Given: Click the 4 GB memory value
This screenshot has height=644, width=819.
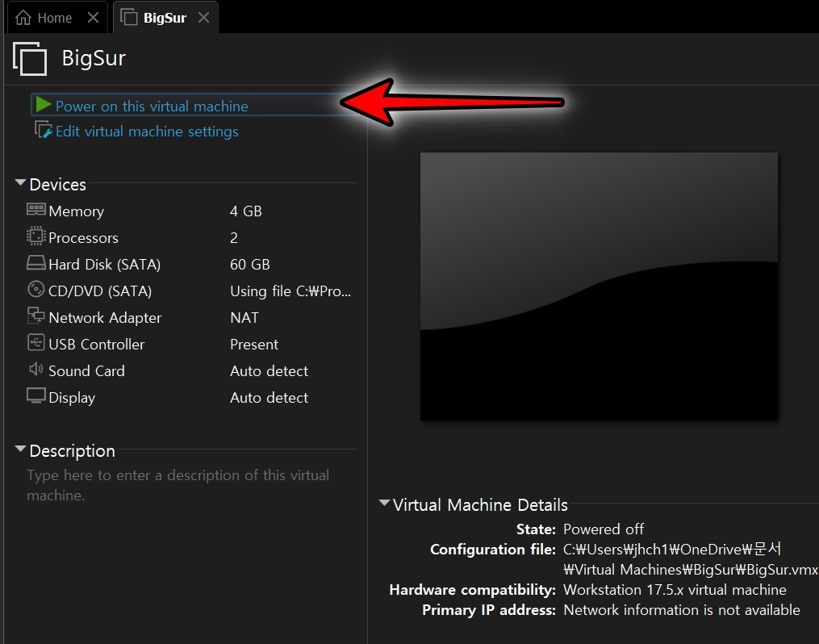Looking at the screenshot, I should pyautogui.click(x=245, y=211).
